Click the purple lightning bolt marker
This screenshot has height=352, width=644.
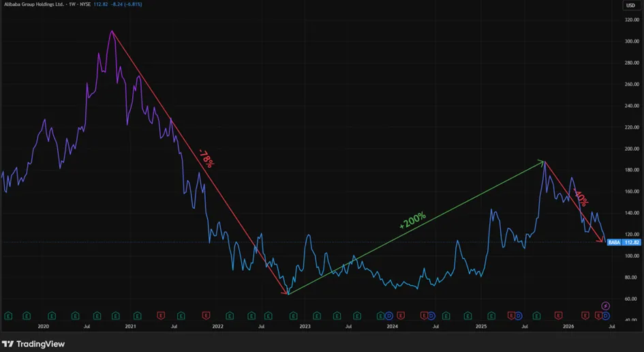coord(605,306)
